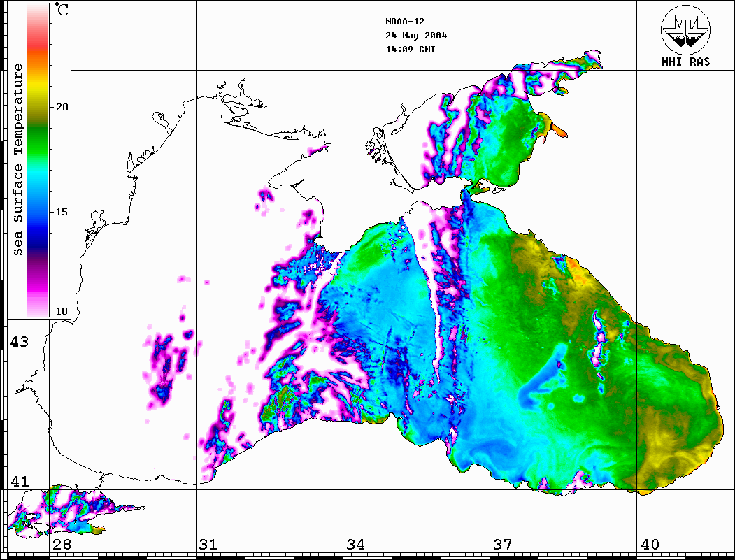Click longitude label '28'
The image size is (735, 560).
62,544
